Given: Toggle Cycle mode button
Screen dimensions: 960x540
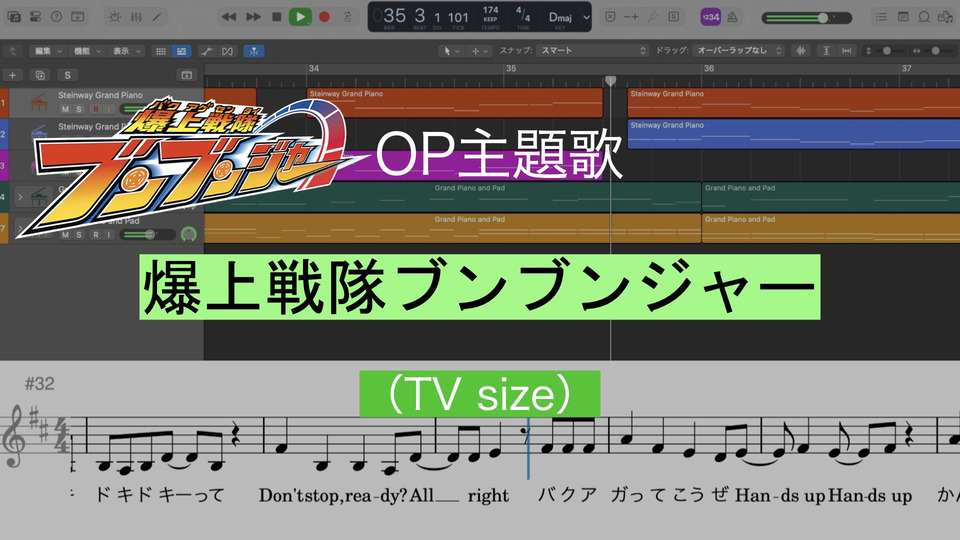Looking at the screenshot, I should tap(348, 17).
